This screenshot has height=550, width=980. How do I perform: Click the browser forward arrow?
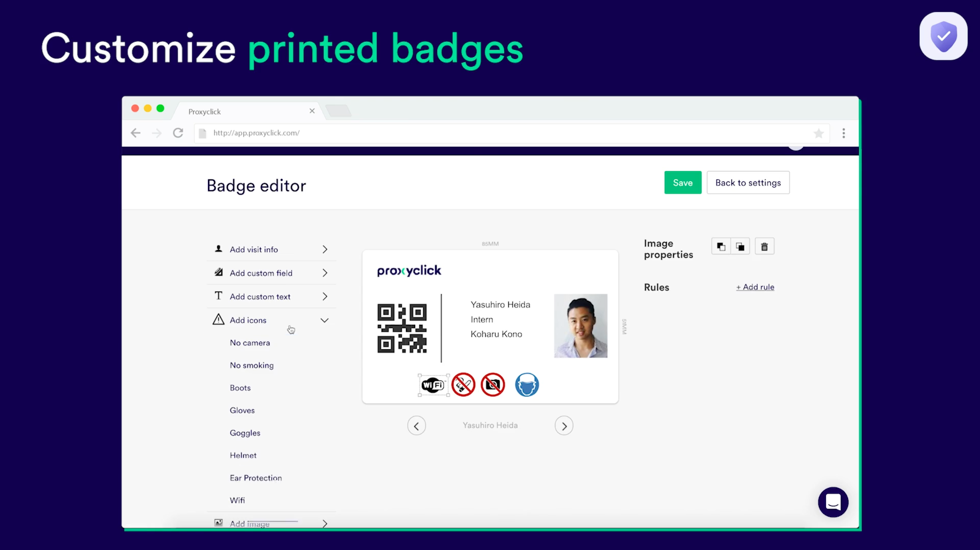pyautogui.click(x=157, y=133)
